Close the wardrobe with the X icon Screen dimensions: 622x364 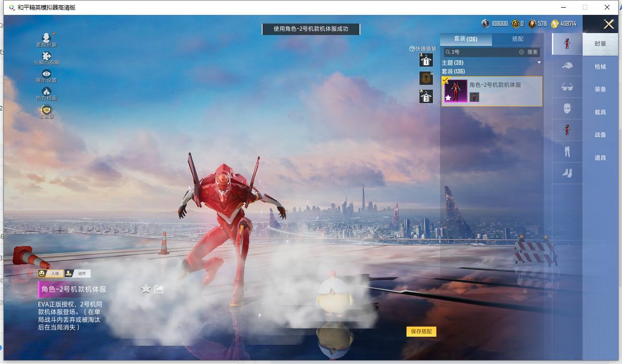pyautogui.click(x=609, y=24)
